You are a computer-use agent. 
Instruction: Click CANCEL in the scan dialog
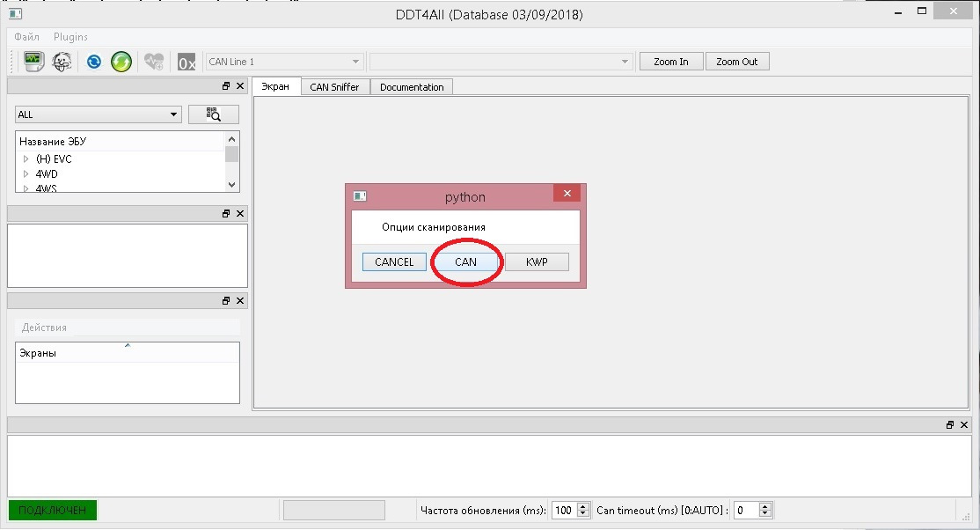pos(394,261)
